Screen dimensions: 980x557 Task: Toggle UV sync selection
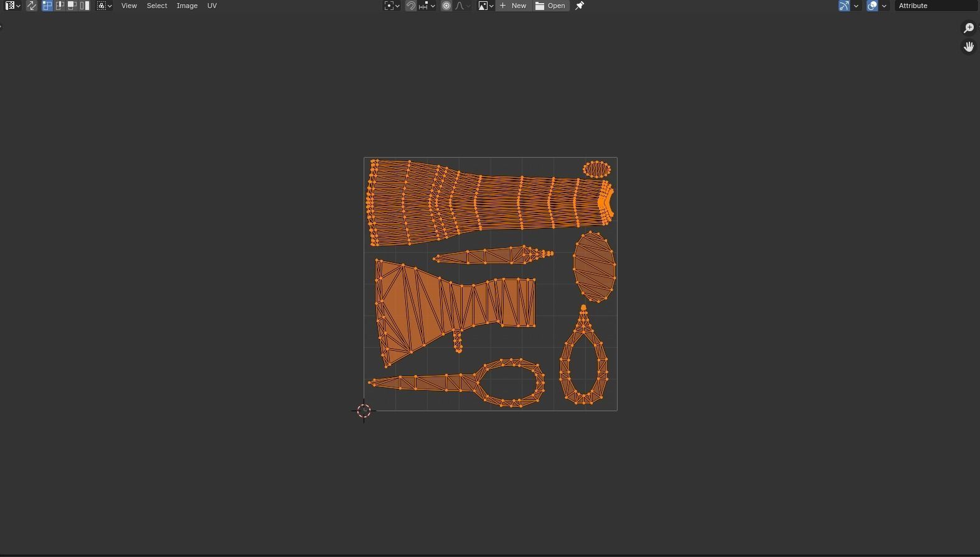click(32, 6)
